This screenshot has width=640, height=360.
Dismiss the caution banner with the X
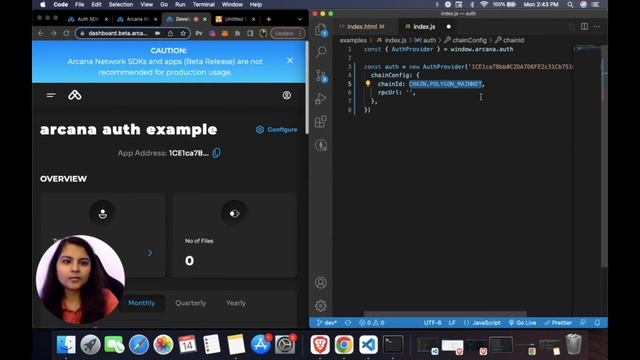click(x=290, y=60)
